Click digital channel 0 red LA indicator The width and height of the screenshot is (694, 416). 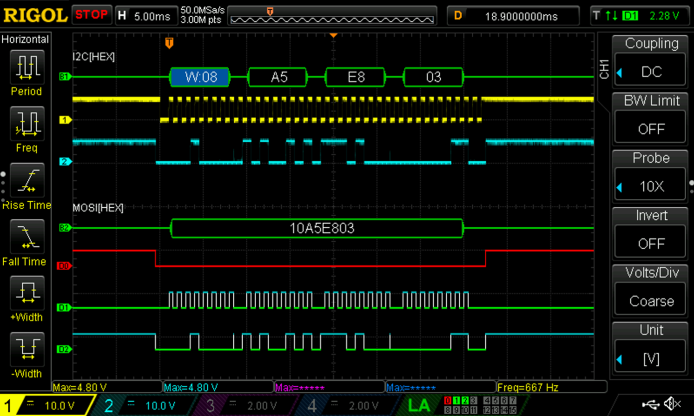point(447,401)
